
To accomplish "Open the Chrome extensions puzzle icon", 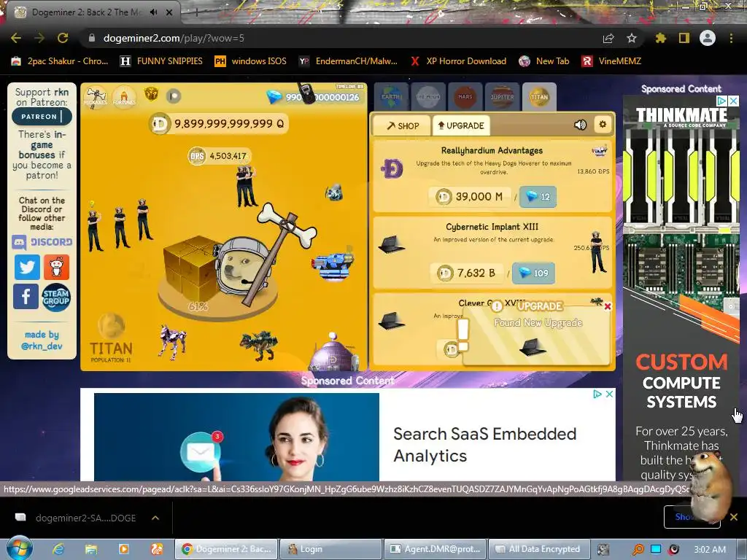I will click(660, 38).
